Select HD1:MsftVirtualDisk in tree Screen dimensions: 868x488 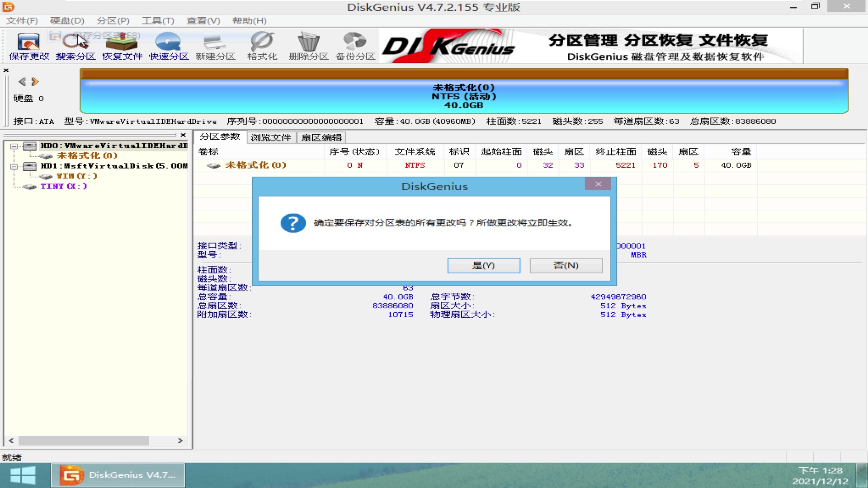114,166
